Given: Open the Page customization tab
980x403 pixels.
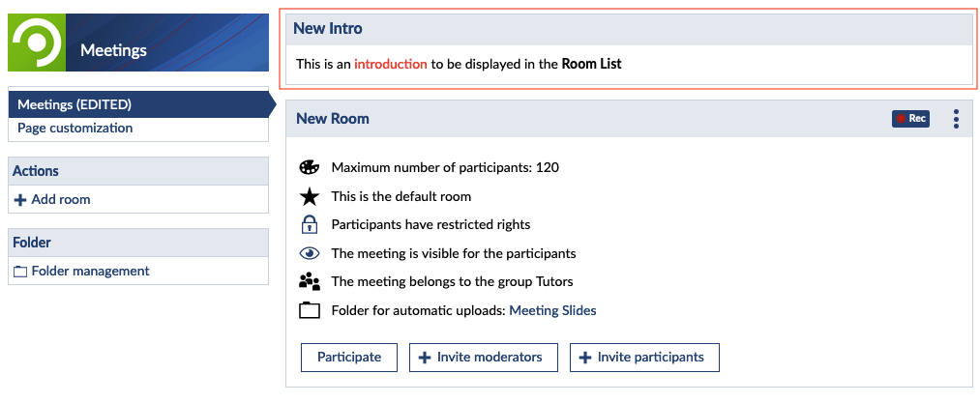Looking at the screenshot, I should [75, 128].
